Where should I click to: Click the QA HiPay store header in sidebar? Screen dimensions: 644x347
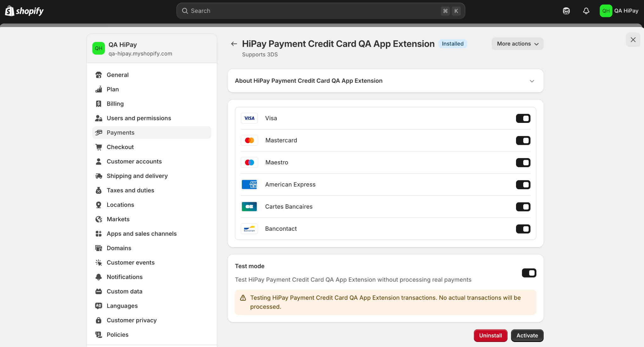coord(152,49)
